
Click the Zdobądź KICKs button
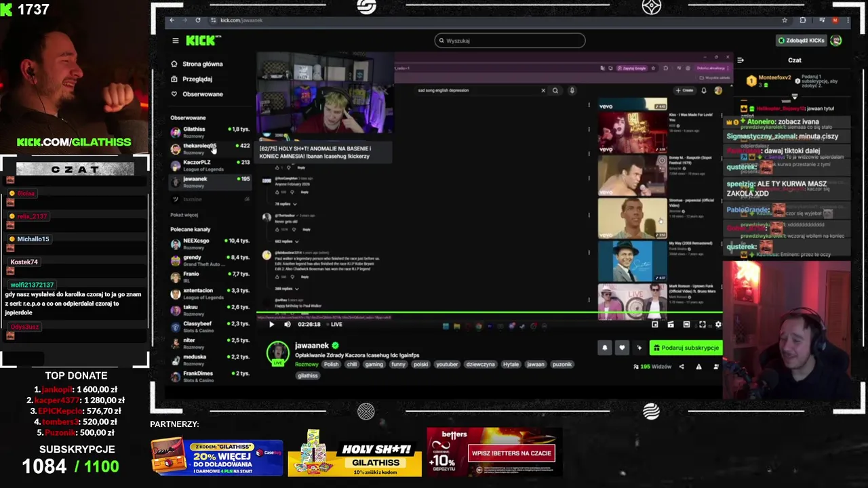(802, 41)
